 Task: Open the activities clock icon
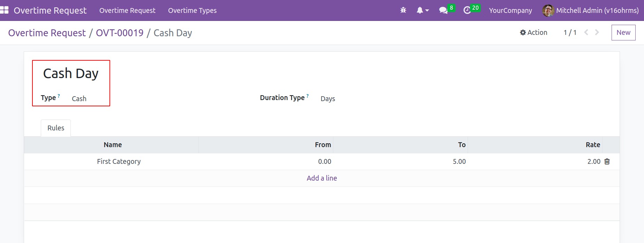pos(467,10)
